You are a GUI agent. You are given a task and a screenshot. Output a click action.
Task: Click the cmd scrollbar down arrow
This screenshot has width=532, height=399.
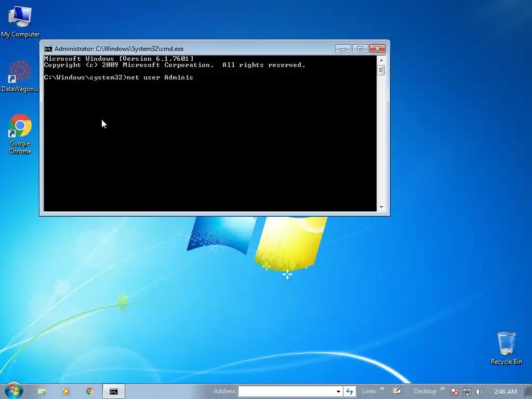click(381, 207)
